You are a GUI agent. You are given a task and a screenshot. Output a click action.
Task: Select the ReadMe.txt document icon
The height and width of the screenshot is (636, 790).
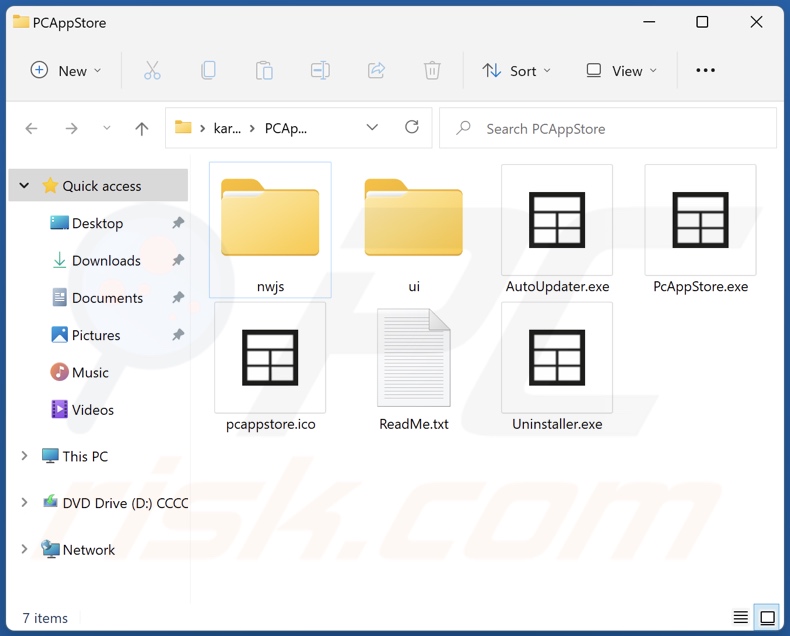pos(414,357)
